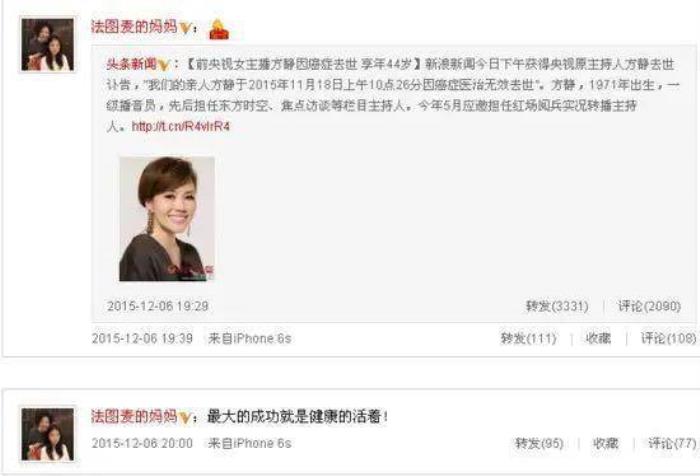This screenshot has width=700, height=476.
Task: Click the candle emoji icon in first post
Action: [x=219, y=29]
